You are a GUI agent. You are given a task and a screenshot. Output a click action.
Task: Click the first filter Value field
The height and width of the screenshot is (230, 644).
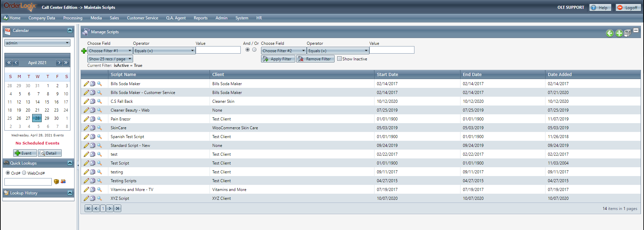click(x=218, y=50)
